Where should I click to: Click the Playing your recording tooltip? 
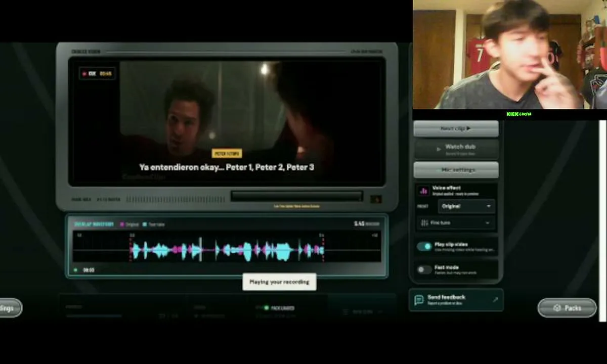point(279,282)
